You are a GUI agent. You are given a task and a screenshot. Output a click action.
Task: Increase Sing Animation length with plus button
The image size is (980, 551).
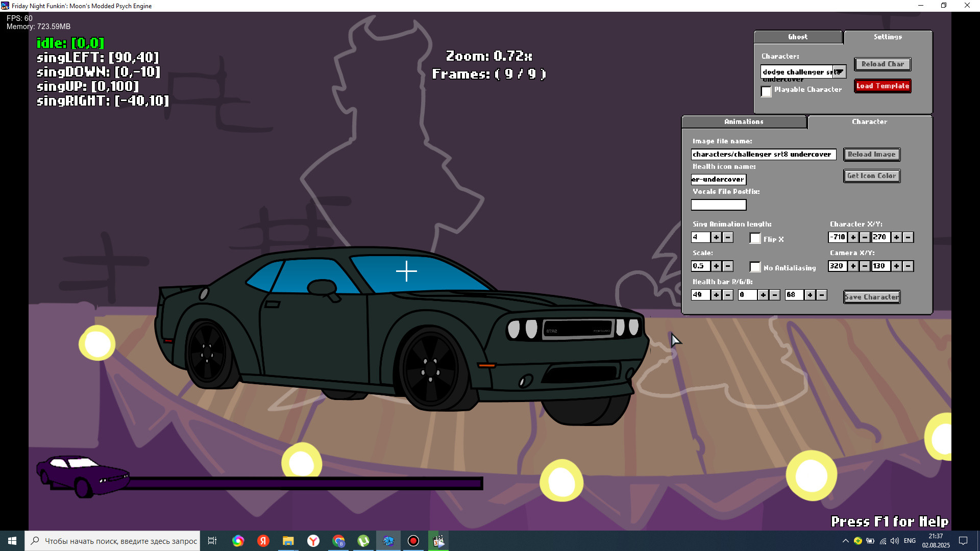click(x=716, y=237)
